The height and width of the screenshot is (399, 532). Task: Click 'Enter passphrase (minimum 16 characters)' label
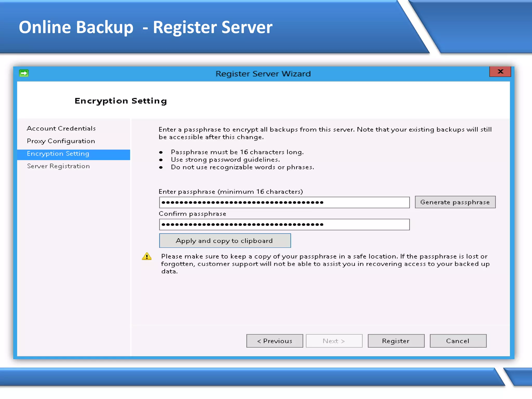(x=231, y=192)
